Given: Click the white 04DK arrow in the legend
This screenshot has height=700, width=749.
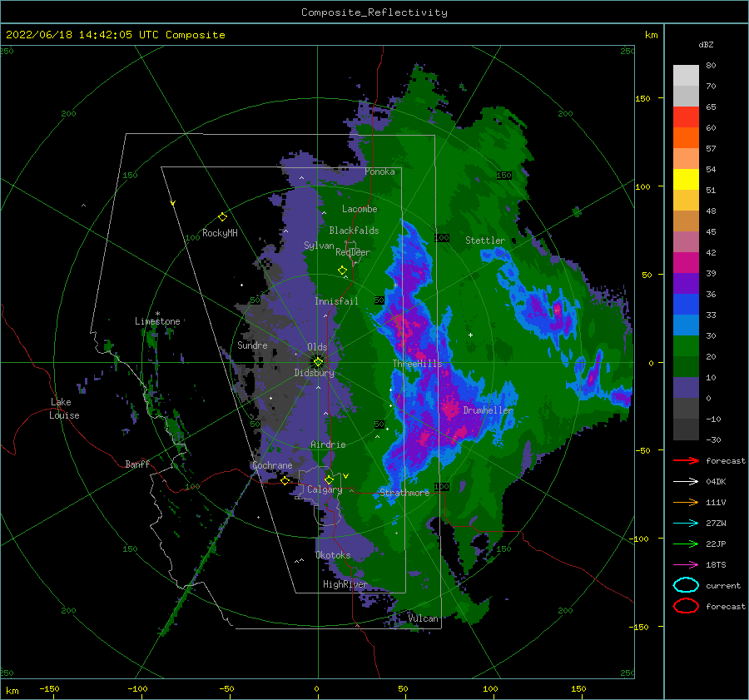Looking at the screenshot, I should [686, 481].
